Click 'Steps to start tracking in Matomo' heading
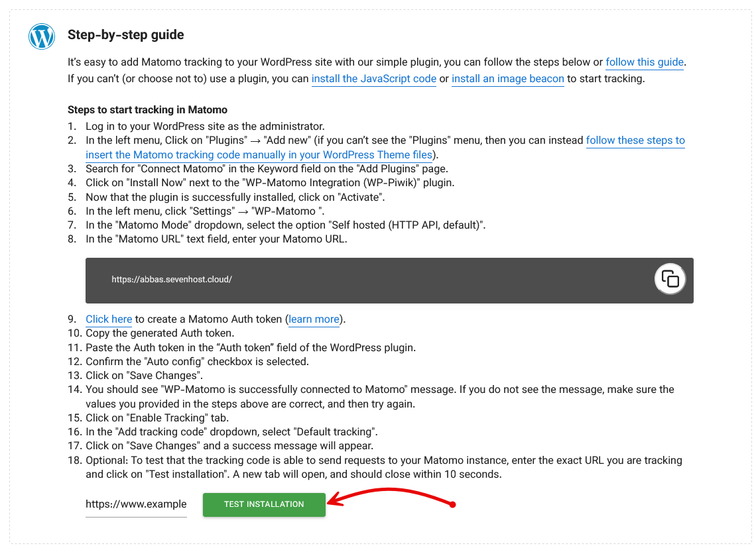Image resolution: width=756 pixels, height=548 pixels. [x=147, y=109]
